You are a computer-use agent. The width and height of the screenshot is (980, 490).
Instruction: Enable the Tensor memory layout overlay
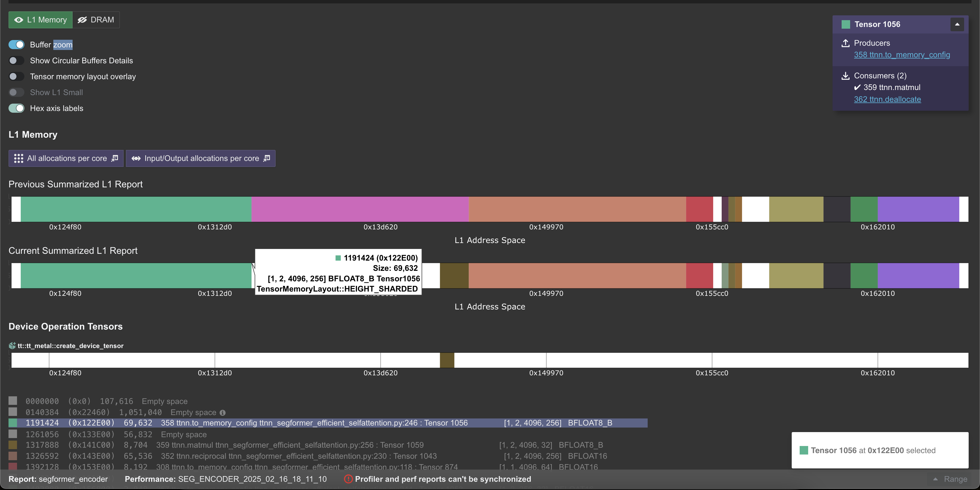(x=16, y=76)
